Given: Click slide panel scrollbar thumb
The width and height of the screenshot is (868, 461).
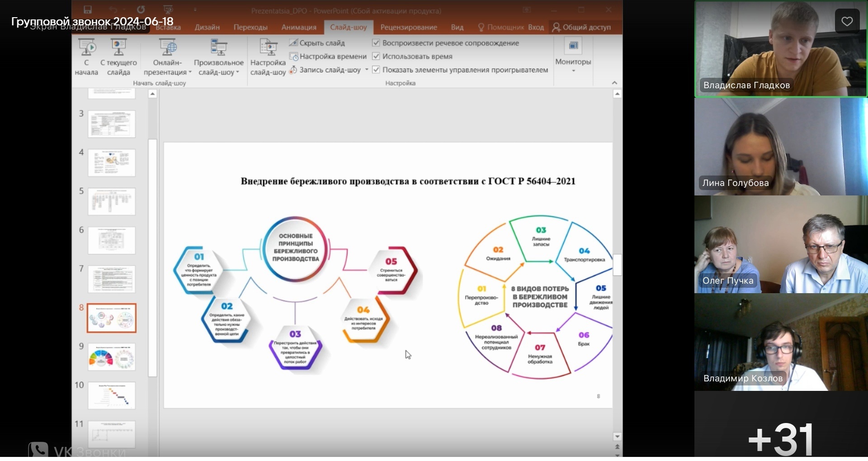Looking at the screenshot, I should [153, 258].
